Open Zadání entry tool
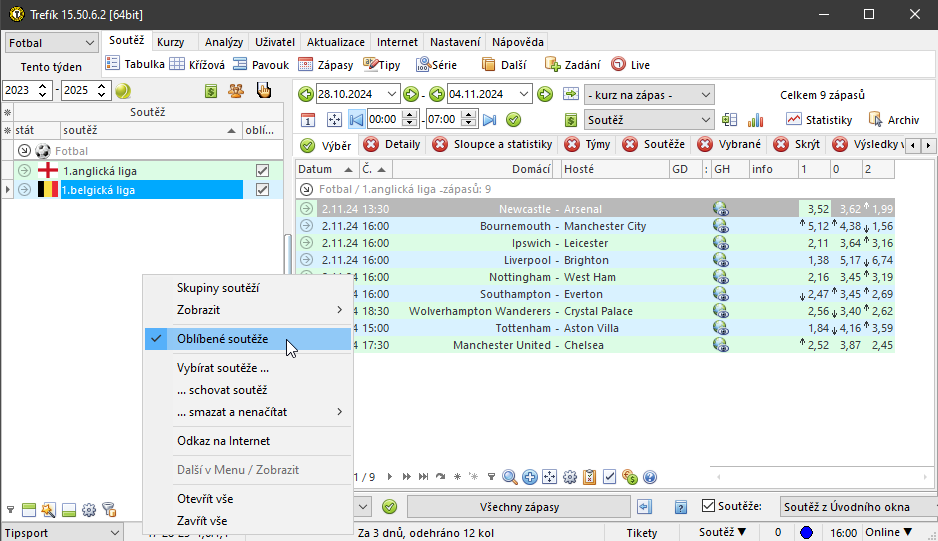 click(572, 65)
